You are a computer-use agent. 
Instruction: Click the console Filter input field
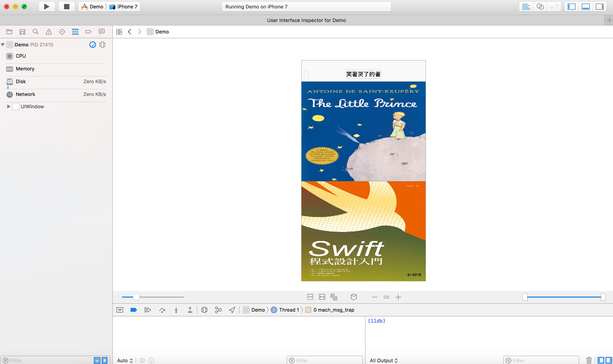(x=540, y=360)
